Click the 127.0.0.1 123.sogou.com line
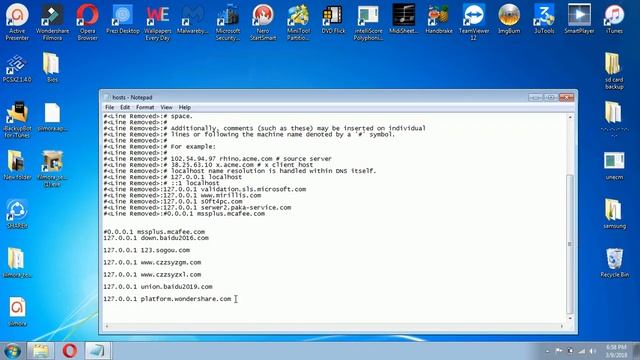 147,250
